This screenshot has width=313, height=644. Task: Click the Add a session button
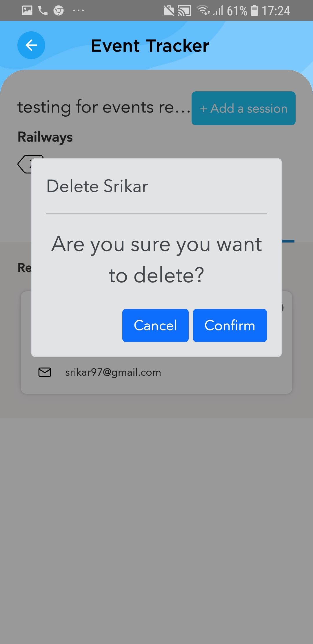[x=243, y=108]
